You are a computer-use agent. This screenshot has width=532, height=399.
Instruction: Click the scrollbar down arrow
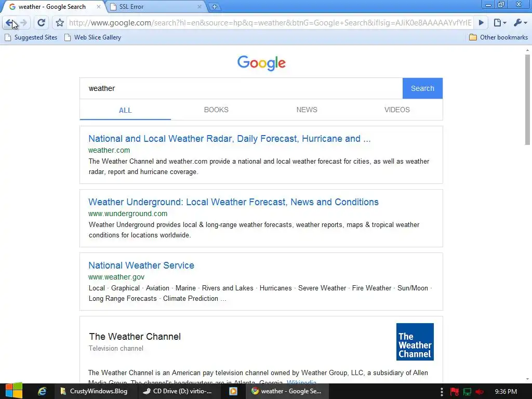coord(527,379)
